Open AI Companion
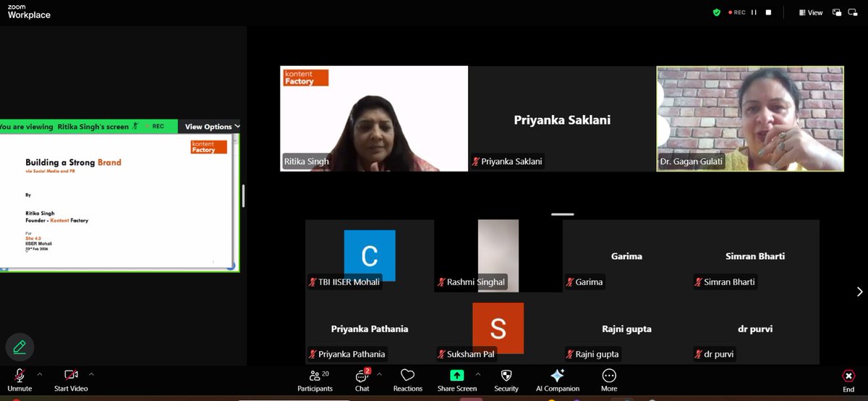This screenshot has width=868, height=401. pos(557,379)
